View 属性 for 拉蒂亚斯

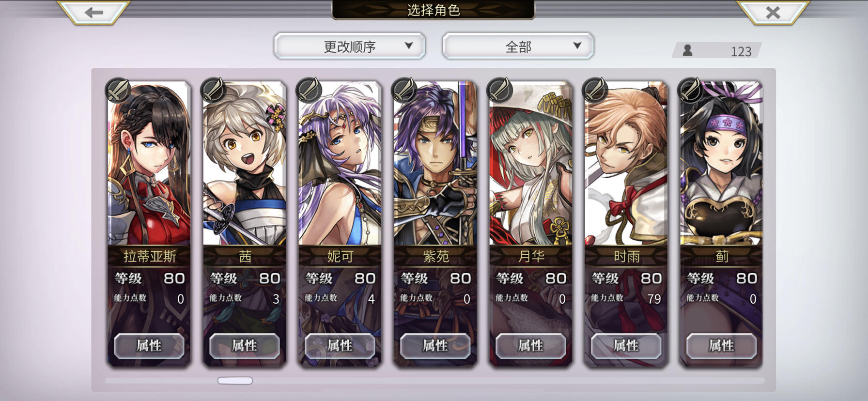tap(149, 346)
